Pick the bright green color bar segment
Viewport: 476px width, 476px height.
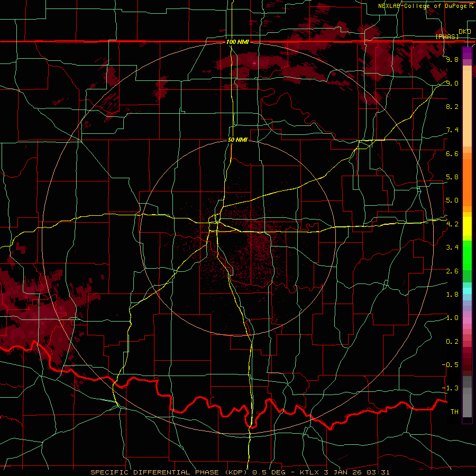click(467, 255)
